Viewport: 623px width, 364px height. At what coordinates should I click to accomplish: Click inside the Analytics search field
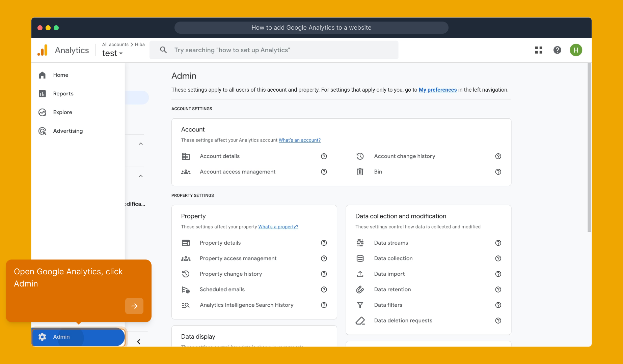click(x=274, y=50)
